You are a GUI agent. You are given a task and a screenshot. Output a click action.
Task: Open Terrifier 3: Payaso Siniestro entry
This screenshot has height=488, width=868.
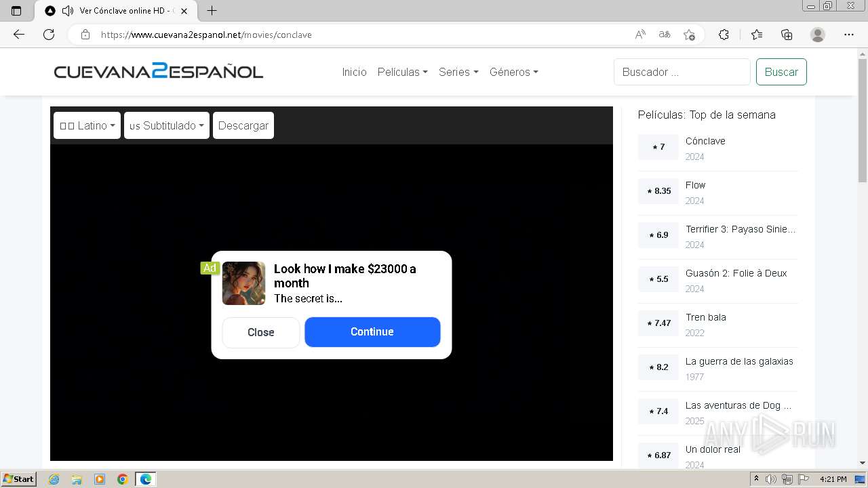pyautogui.click(x=741, y=229)
